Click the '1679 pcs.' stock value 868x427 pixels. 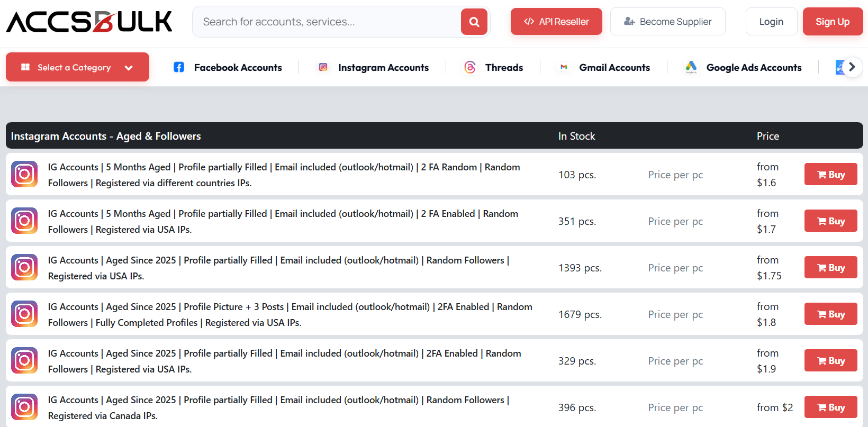click(x=580, y=314)
